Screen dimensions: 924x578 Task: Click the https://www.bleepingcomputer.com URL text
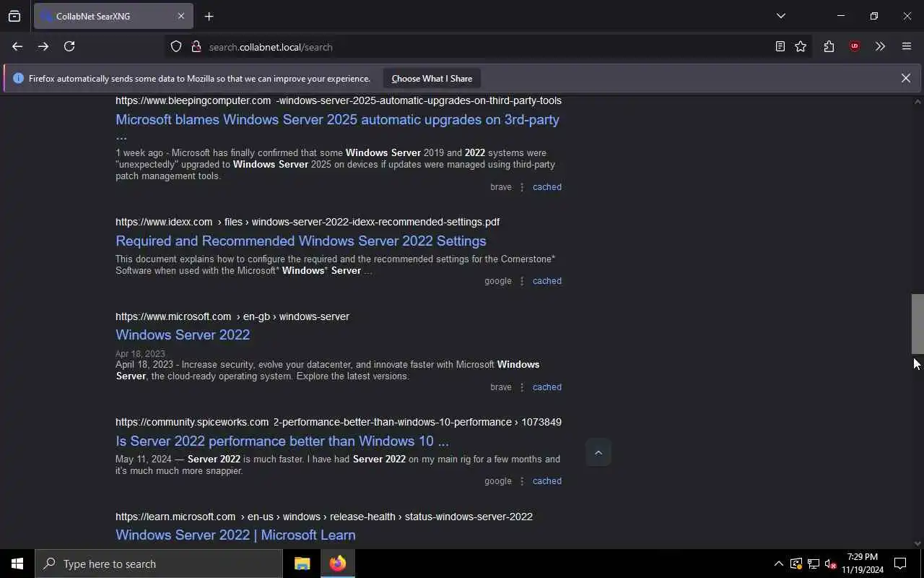click(193, 100)
